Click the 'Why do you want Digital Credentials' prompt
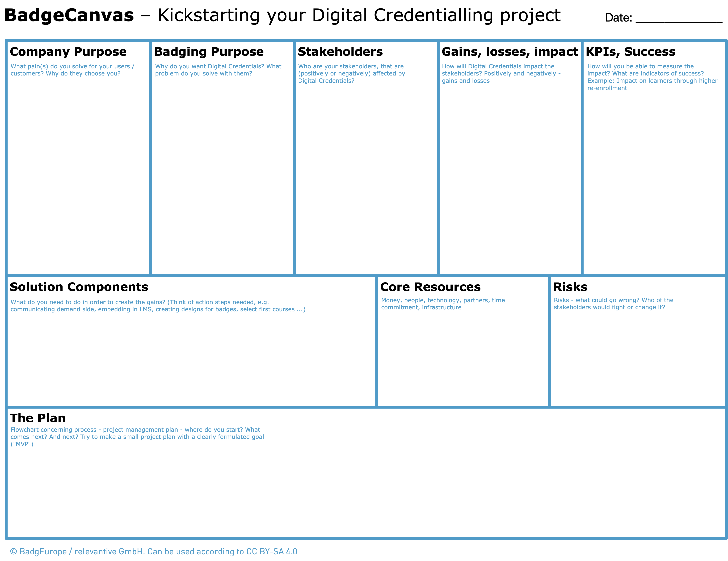 pyautogui.click(x=218, y=70)
